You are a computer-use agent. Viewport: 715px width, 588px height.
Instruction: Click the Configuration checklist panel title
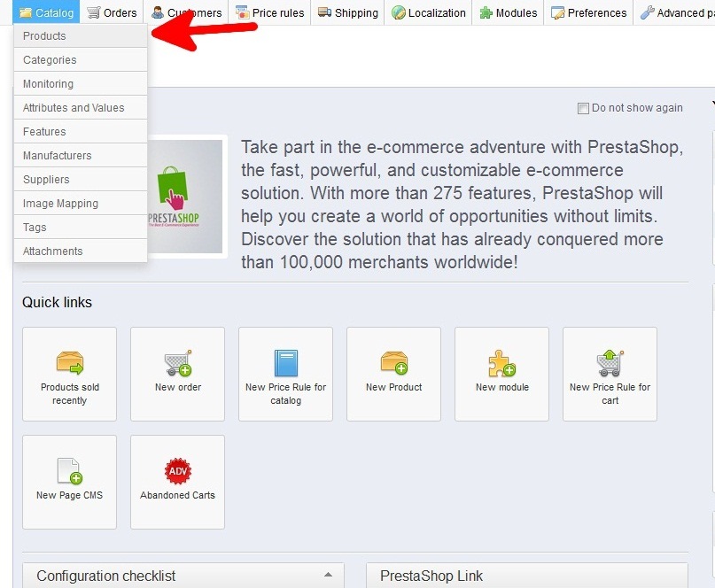coord(105,576)
